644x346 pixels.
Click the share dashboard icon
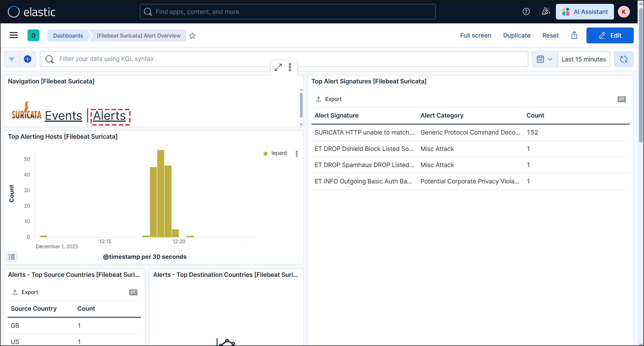point(574,35)
